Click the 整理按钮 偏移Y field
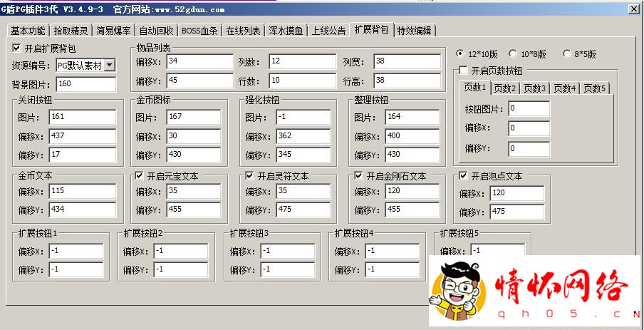The height and width of the screenshot is (330, 644). coord(412,155)
